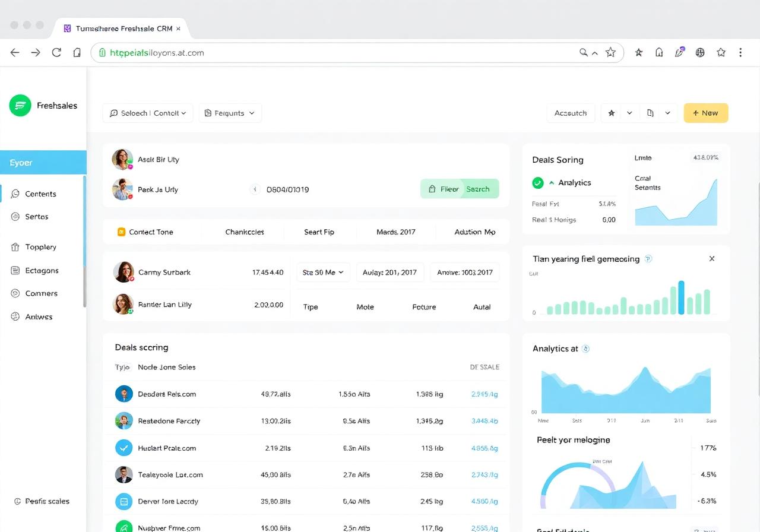The width and height of the screenshot is (760, 532).
Task: Switch to the Seart Fip tab
Action: click(319, 232)
